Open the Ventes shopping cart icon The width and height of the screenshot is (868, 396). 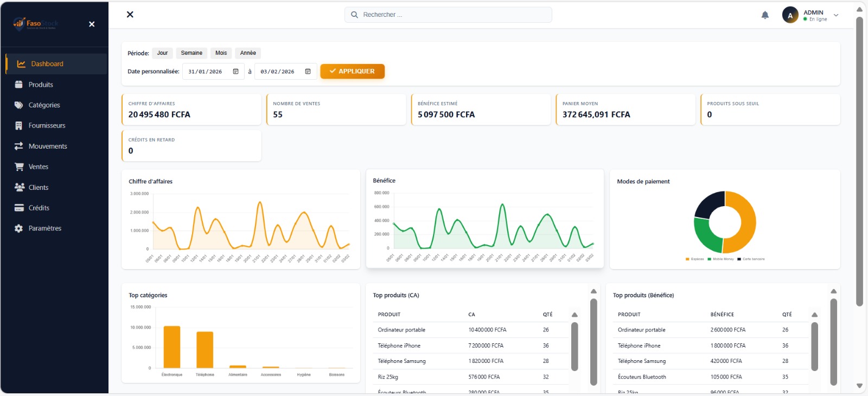pos(19,167)
